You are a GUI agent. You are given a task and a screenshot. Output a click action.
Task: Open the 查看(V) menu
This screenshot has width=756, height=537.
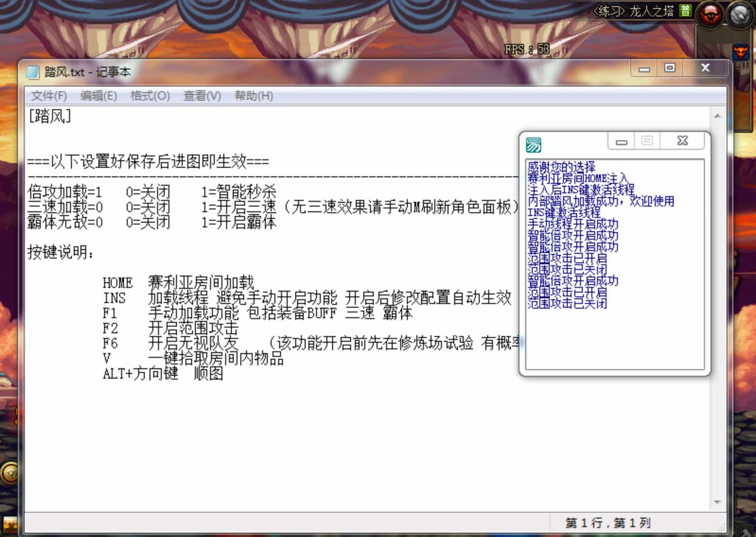(x=202, y=96)
